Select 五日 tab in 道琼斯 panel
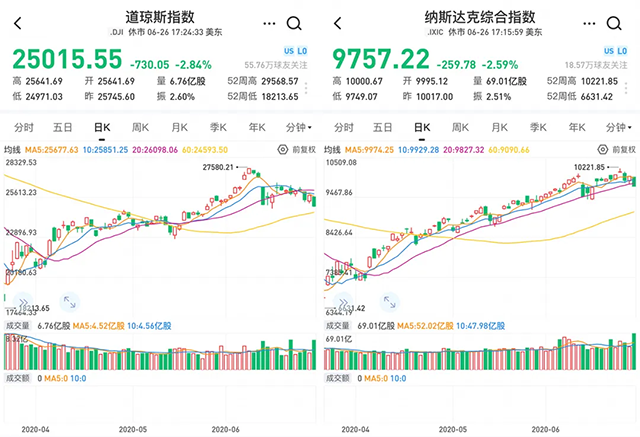This screenshot has width=640, height=437. click(x=62, y=128)
